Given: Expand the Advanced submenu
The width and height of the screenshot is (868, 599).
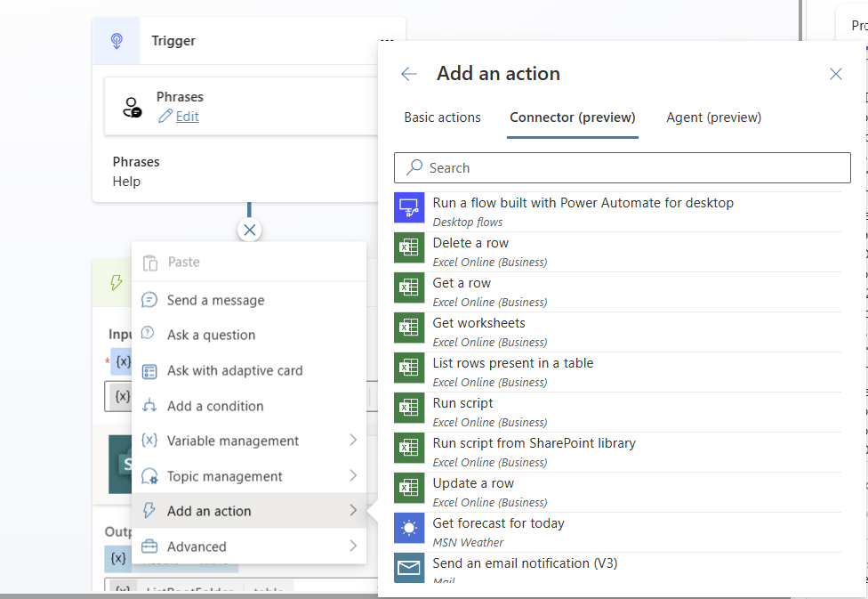Looking at the screenshot, I should (353, 546).
